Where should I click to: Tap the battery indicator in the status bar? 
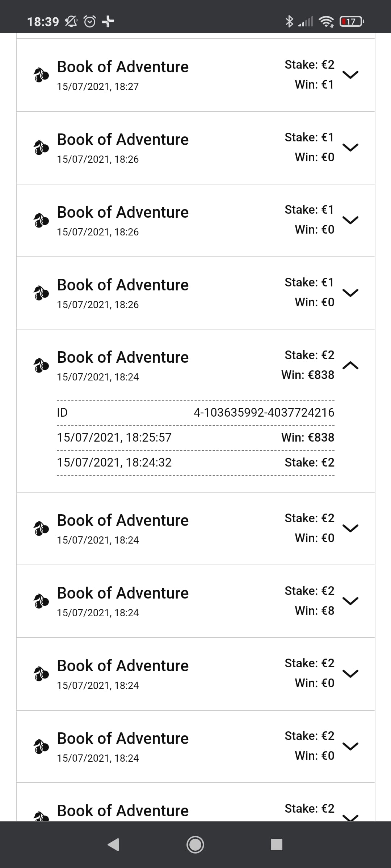[352, 22]
